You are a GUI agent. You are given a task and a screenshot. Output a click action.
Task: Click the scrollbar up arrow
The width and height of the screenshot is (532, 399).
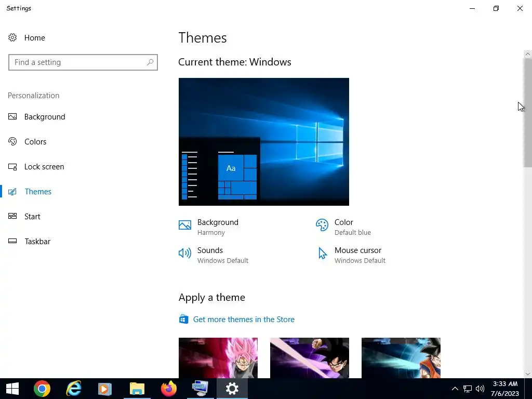[x=528, y=54]
